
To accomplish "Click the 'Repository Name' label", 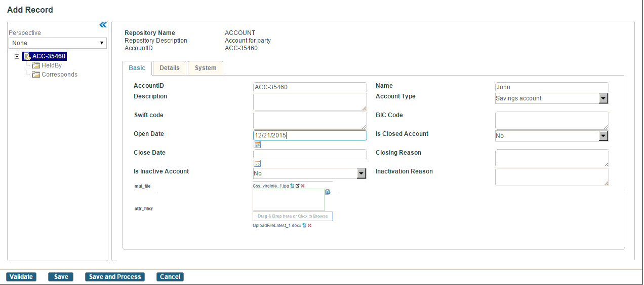I will 150,33.
